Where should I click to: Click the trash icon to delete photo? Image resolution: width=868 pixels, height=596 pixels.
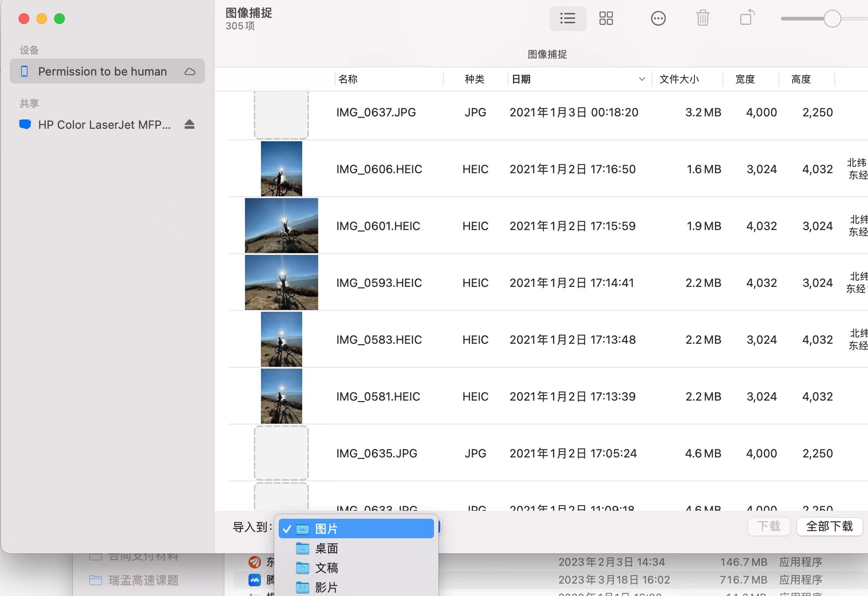coord(702,19)
